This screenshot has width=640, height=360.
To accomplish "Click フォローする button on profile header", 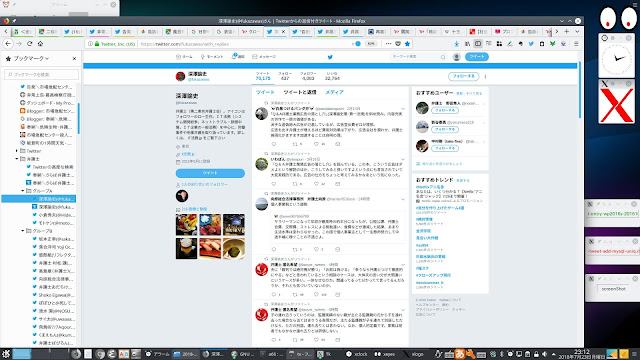I will pyautogui.click(x=463, y=76).
